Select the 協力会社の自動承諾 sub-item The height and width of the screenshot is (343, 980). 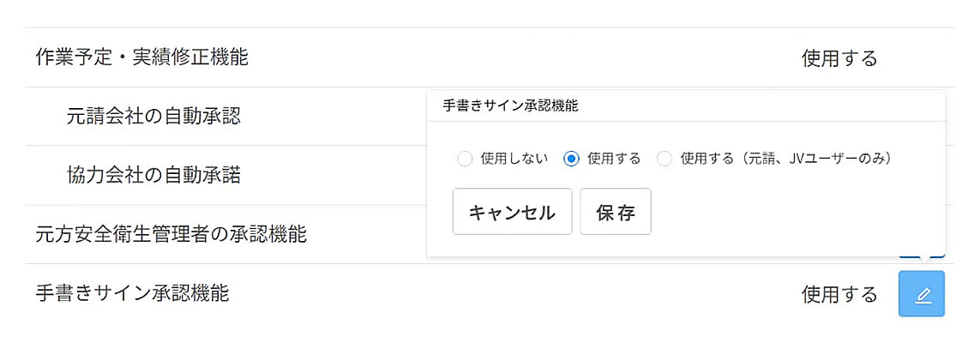click(153, 175)
